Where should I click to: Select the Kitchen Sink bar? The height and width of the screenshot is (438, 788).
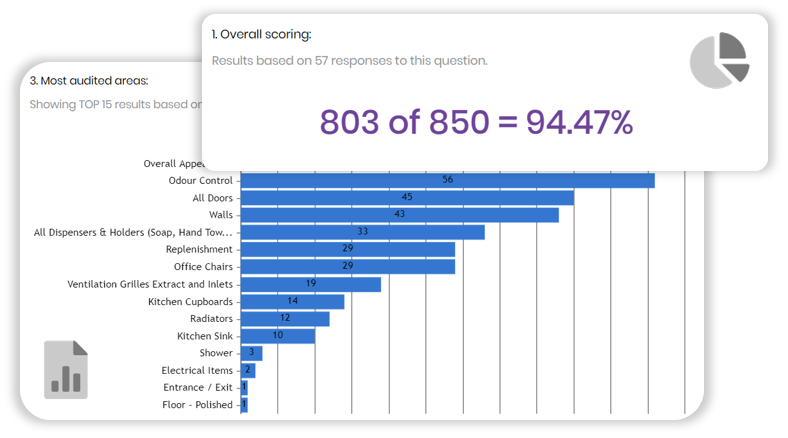click(277, 336)
